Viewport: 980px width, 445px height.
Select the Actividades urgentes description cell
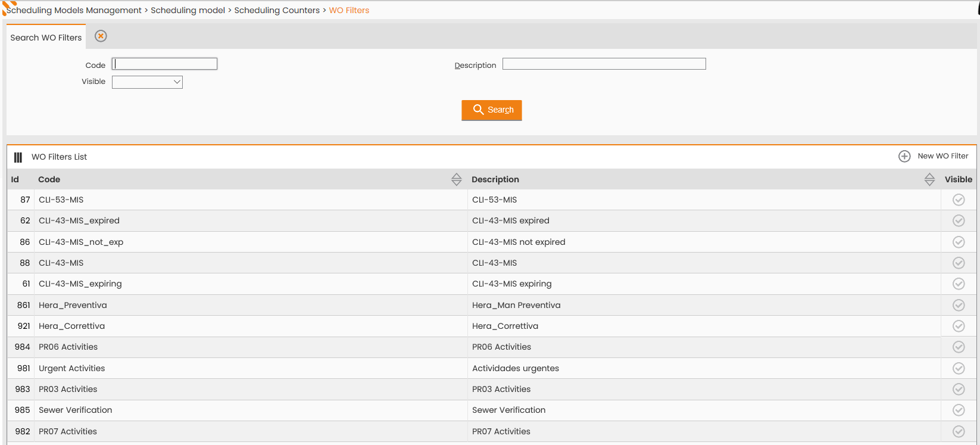point(704,368)
